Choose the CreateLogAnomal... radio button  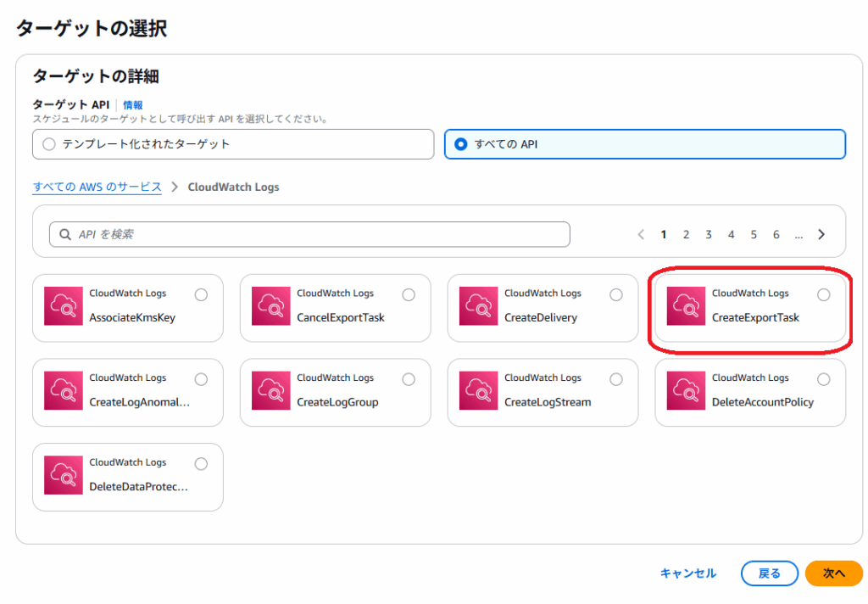[201, 379]
